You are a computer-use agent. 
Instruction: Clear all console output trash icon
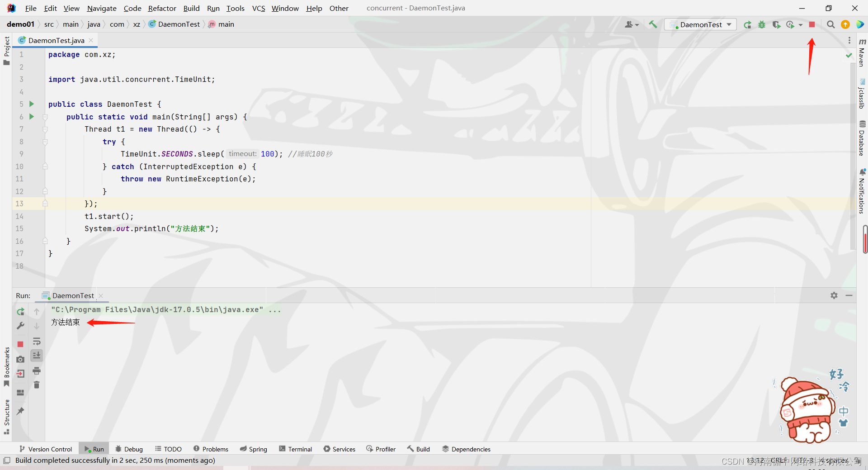click(x=37, y=385)
